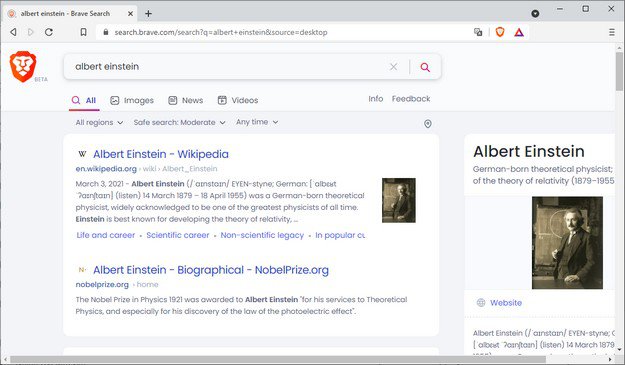
Task: Reload the page
Action: coord(49,32)
